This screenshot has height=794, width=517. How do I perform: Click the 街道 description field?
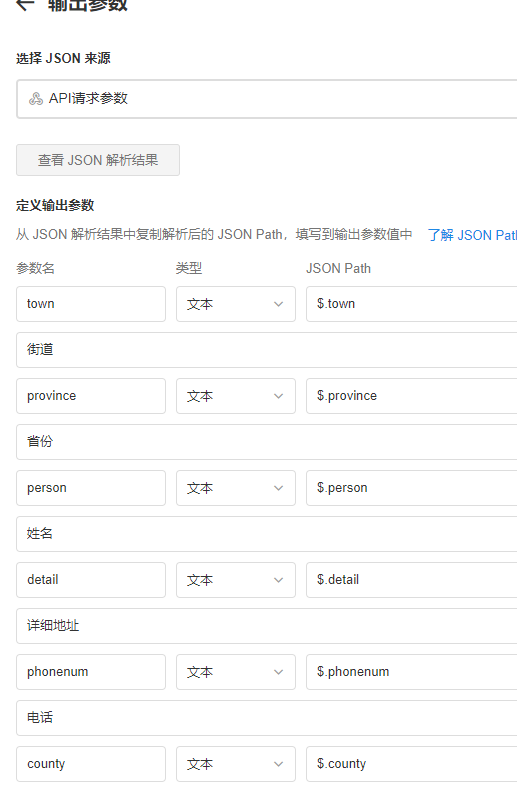pos(267,350)
